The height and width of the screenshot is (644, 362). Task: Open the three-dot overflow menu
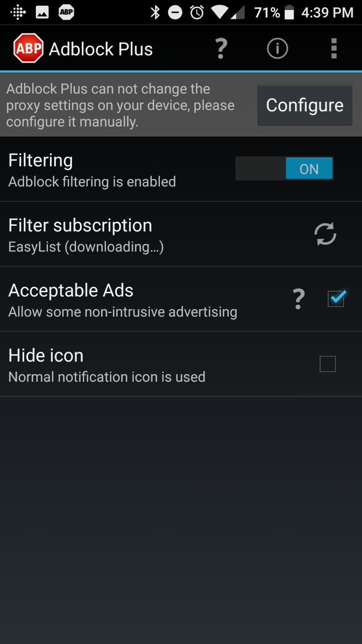click(x=334, y=49)
